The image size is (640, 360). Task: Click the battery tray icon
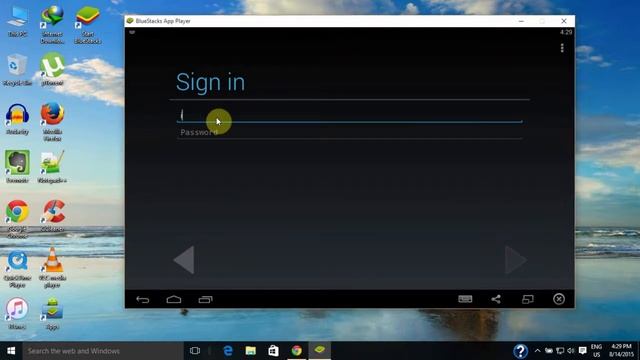point(549,351)
